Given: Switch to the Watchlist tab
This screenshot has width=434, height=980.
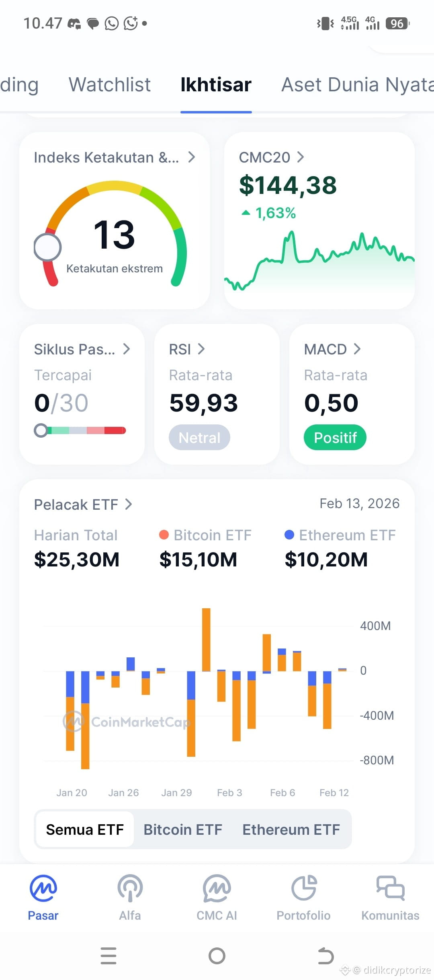Looking at the screenshot, I should click(109, 85).
